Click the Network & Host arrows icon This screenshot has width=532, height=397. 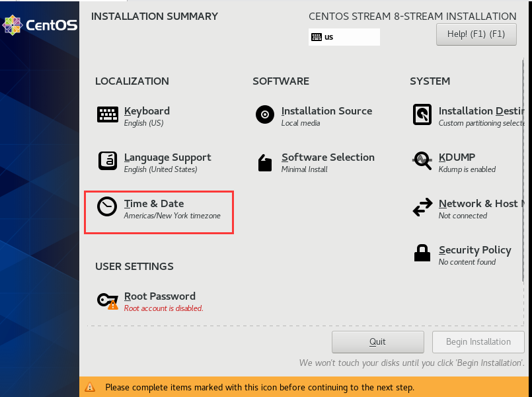click(422, 207)
